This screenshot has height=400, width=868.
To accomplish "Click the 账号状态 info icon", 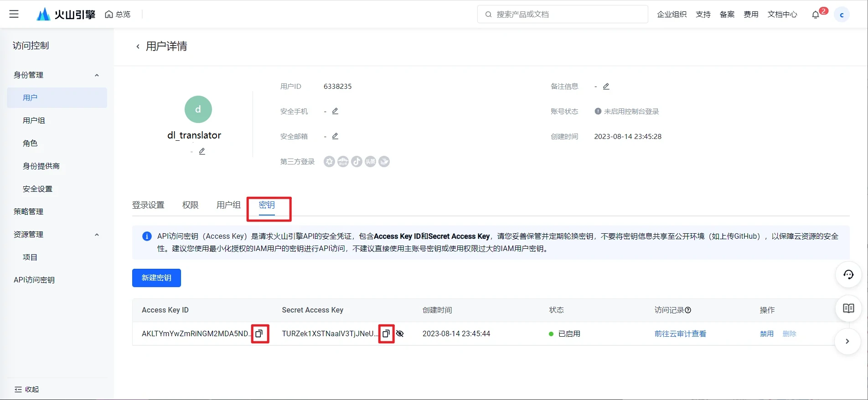I will coord(598,111).
